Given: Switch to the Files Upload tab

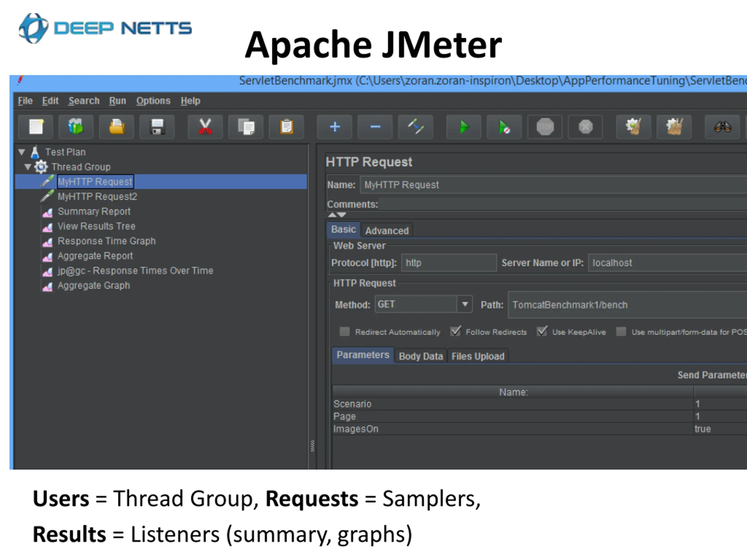Looking at the screenshot, I should point(478,356).
